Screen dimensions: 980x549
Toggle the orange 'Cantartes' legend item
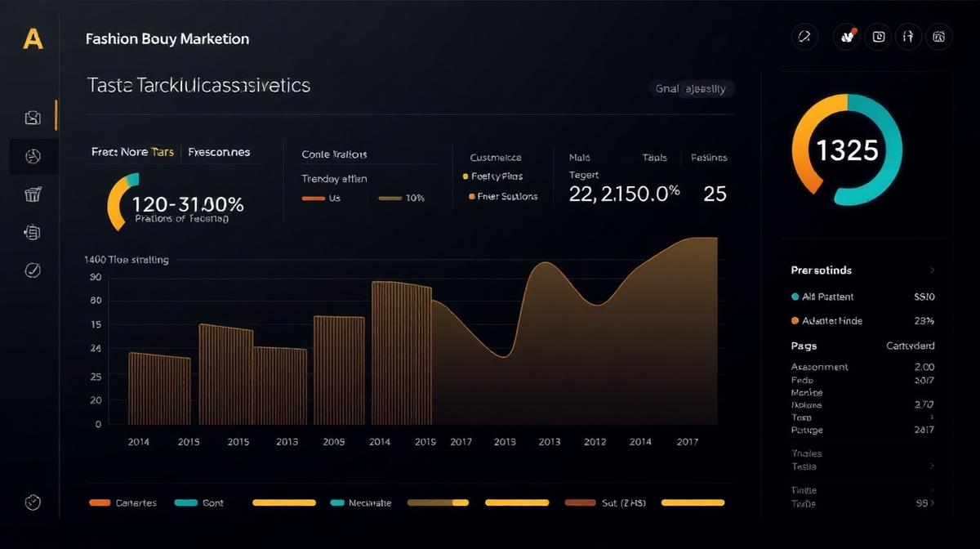[x=122, y=503]
